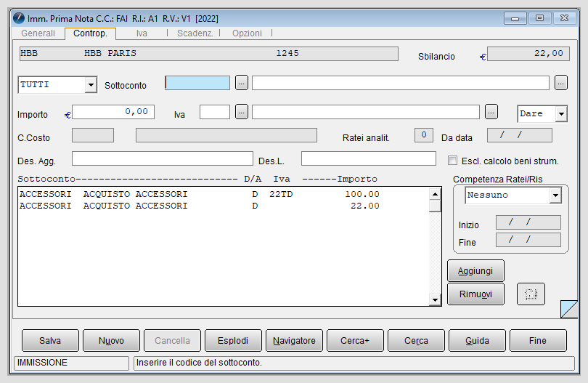Click the Fine button
588x383 pixels.
point(538,341)
